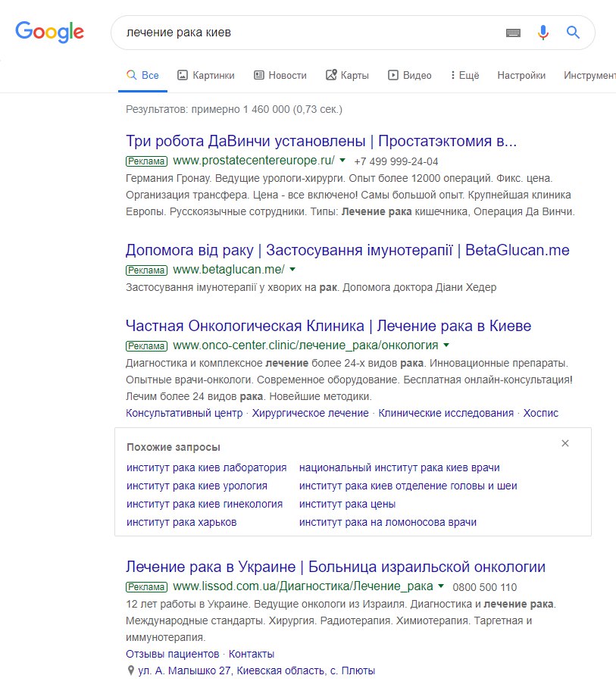Select институт рака киев отделение головы и шеи
The width and height of the screenshot is (616, 697).
(x=408, y=486)
